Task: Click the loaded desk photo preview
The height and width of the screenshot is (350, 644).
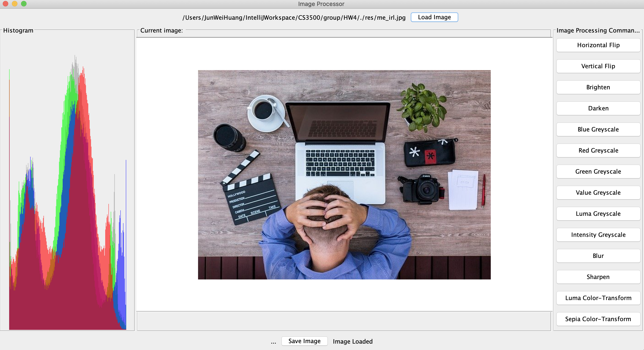Action: (x=344, y=175)
